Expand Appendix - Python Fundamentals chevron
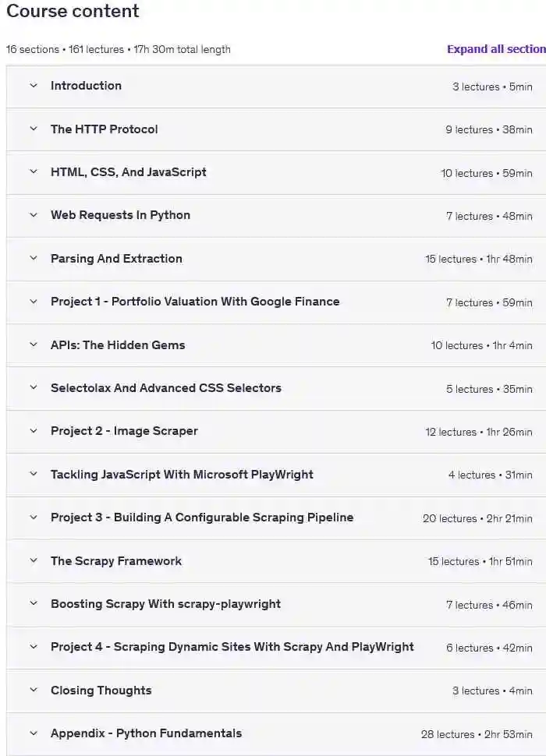 [x=34, y=733]
